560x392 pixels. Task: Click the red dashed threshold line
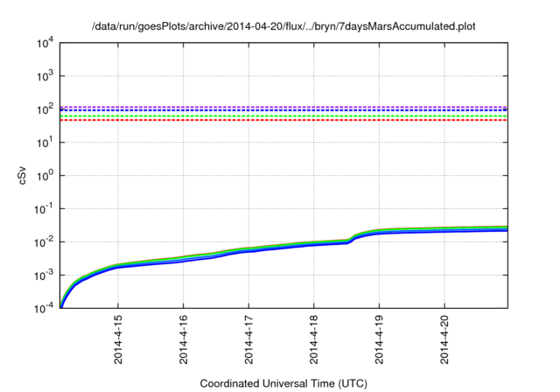(x=283, y=121)
